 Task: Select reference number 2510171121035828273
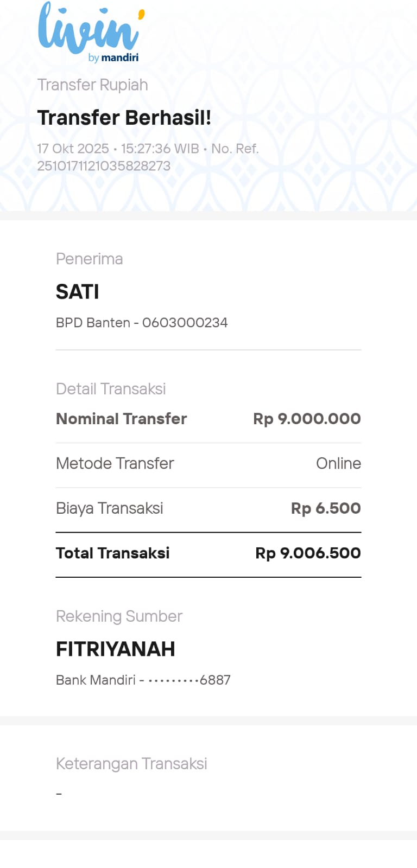pos(104,166)
